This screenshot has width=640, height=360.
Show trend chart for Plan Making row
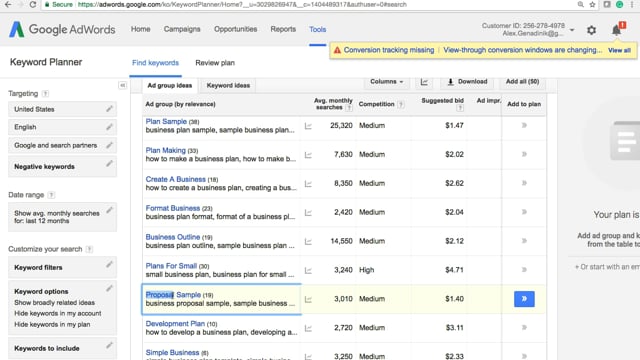[308, 155]
